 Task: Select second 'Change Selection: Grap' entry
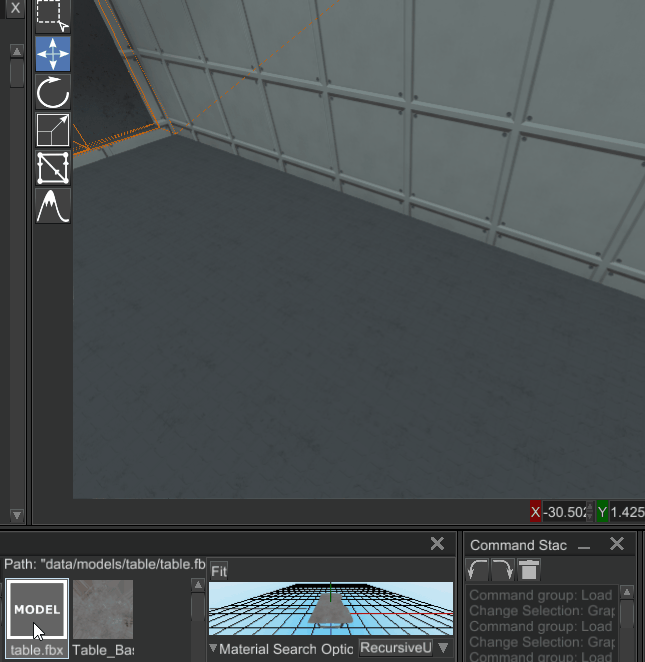(x=541, y=642)
